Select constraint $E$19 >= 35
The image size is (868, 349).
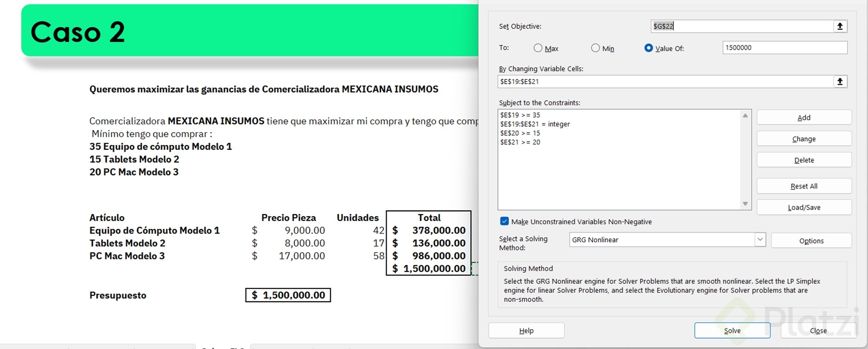point(520,115)
